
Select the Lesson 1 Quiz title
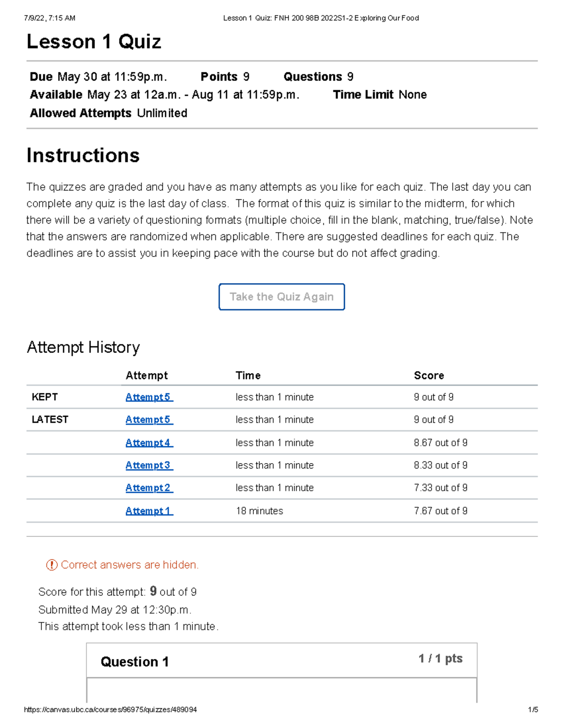click(x=93, y=41)
